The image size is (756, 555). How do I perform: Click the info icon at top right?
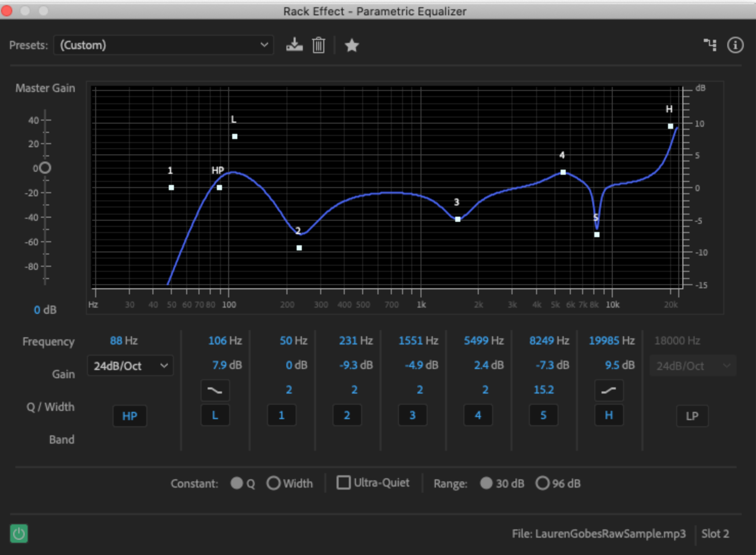[x=735, y=45]
